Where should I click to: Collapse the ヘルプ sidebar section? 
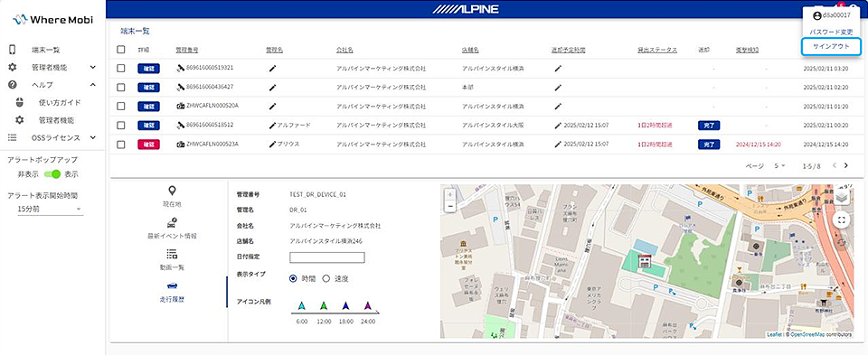pyautogui.click(x=92, y=85)
